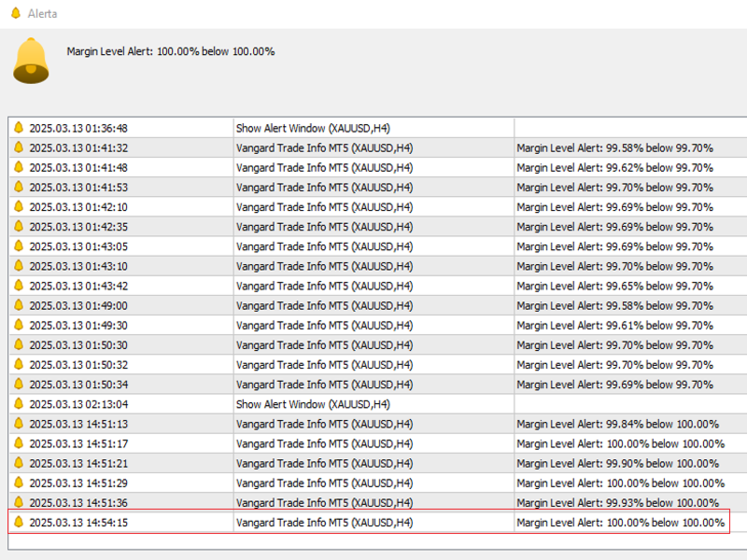Click the bell icon of row 01:41:53
This screenshot has height=560, width=747.
point(19,188)
